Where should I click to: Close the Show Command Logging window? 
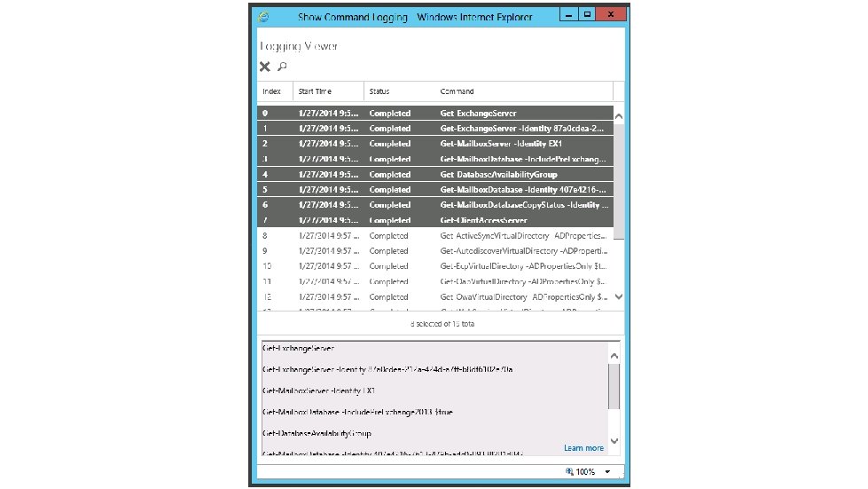click(x=611, y=14)
